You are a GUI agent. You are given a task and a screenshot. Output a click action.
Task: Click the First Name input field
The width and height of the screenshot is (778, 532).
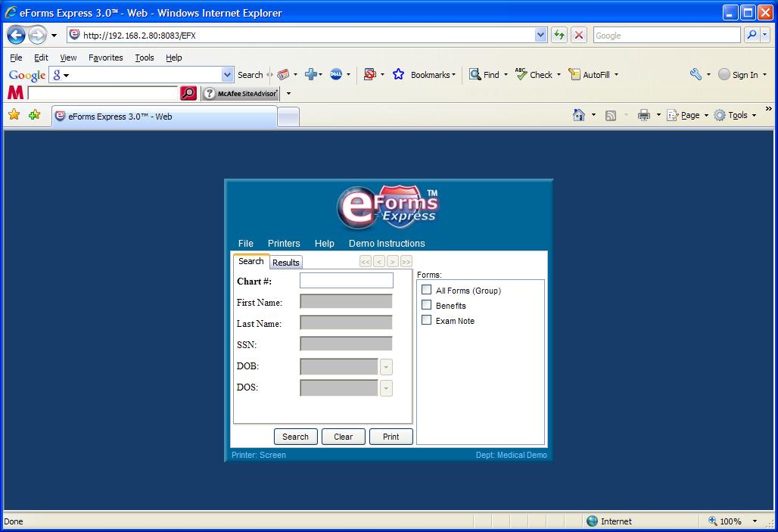pyautogui.click(x=347, y=301)
